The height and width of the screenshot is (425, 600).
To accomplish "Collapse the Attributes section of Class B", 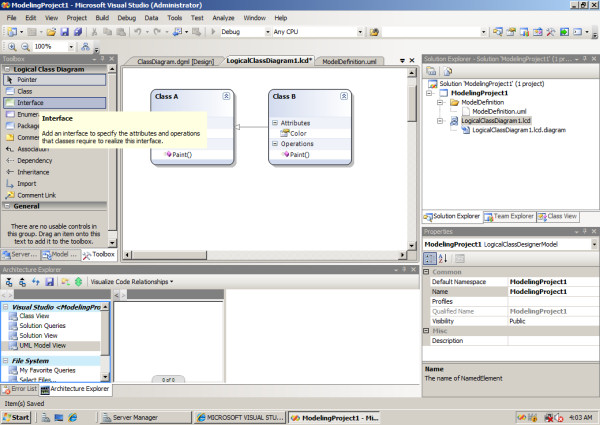I will click(x=275, y=123).
